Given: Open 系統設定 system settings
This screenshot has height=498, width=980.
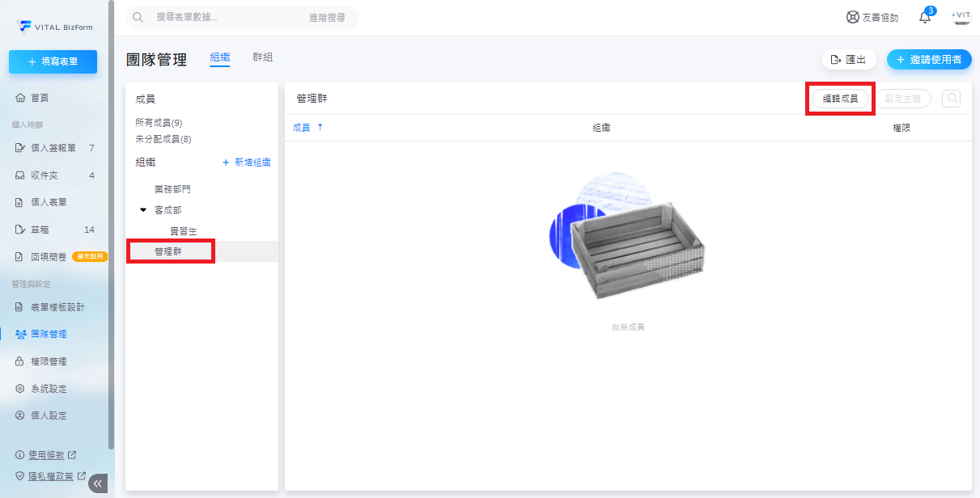Looking at the screenshot, I should coord(49,389).
